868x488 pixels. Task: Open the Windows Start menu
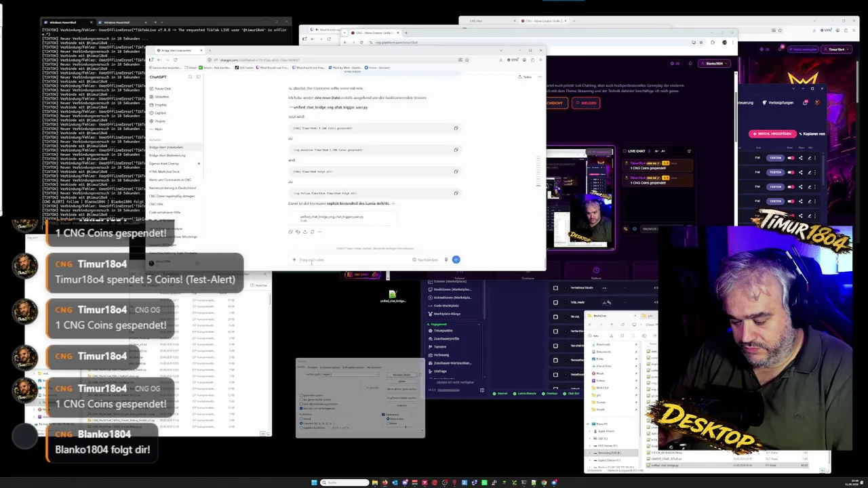click(x=314, y=483)
